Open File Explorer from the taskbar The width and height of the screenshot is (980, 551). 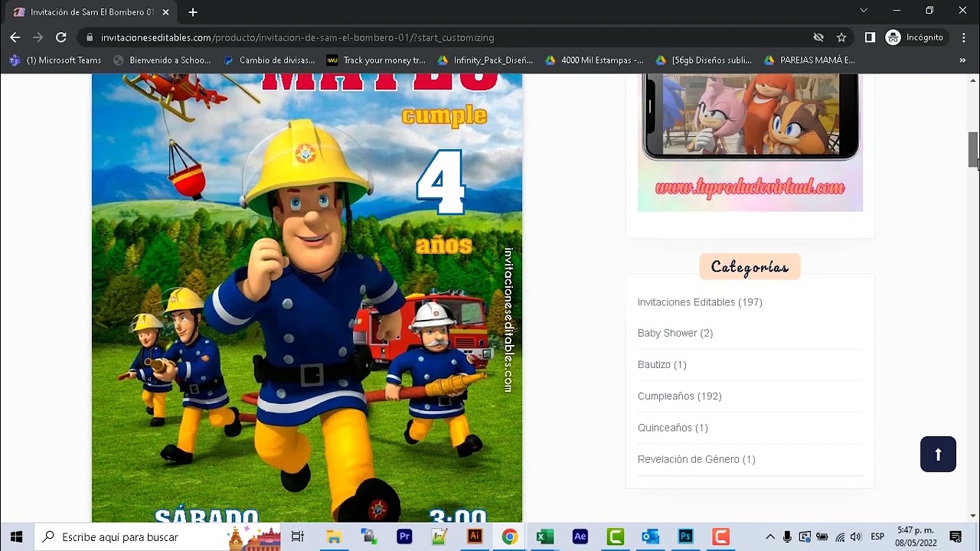pos(334,536)
